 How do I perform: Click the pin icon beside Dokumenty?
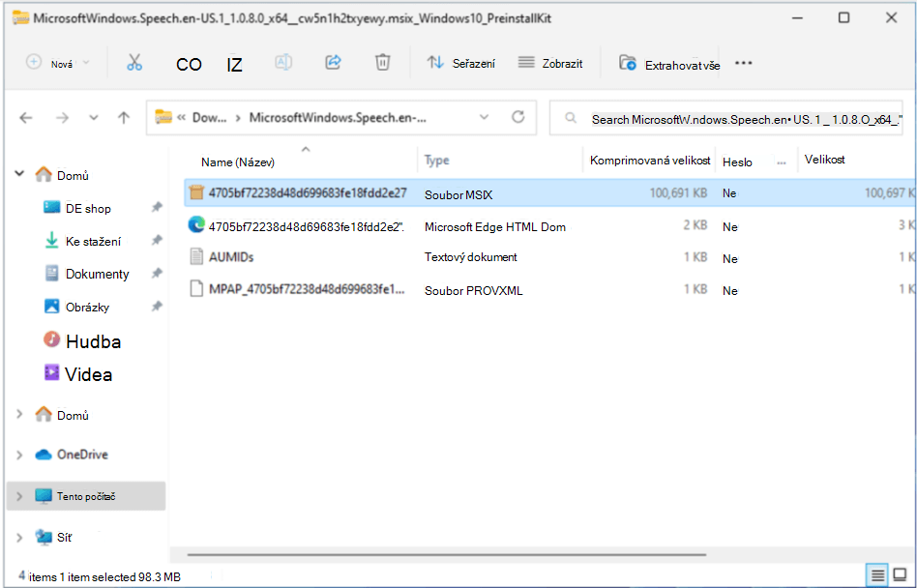click(x=157, y=273)
